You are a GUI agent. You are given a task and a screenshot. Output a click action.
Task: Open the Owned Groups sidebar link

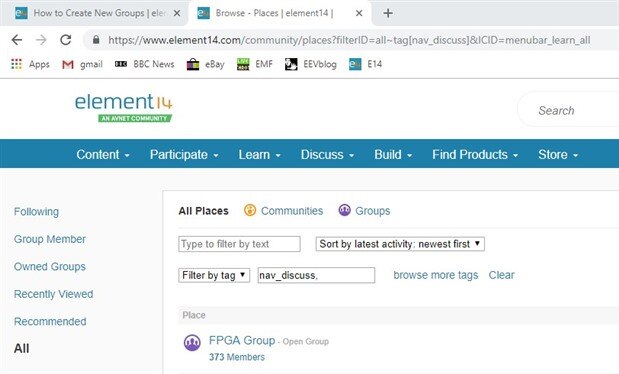(x=50, y=267)
